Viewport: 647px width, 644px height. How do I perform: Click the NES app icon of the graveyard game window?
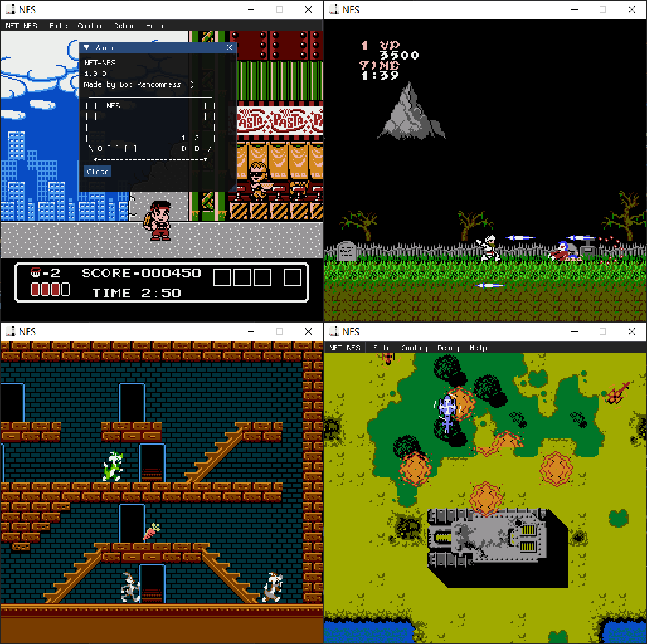[334, 9]
